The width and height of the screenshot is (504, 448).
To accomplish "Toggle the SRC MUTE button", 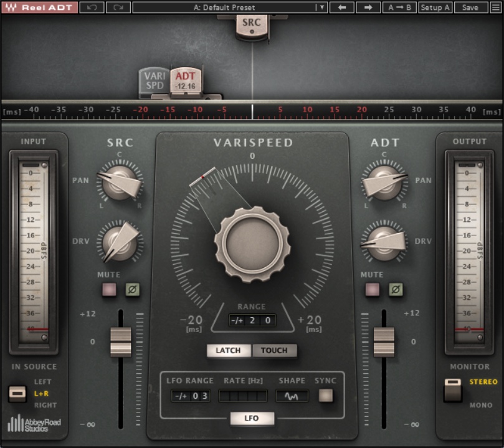I will (109, 290).
